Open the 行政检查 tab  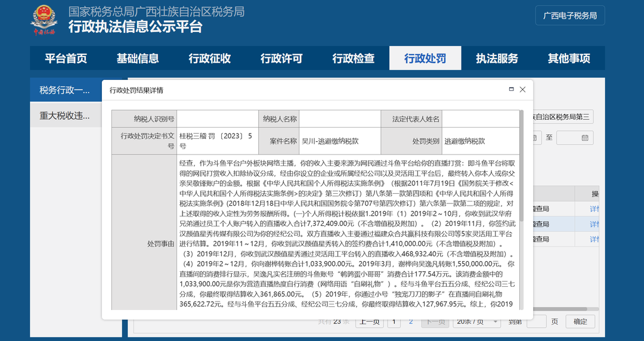coord(353,58)
